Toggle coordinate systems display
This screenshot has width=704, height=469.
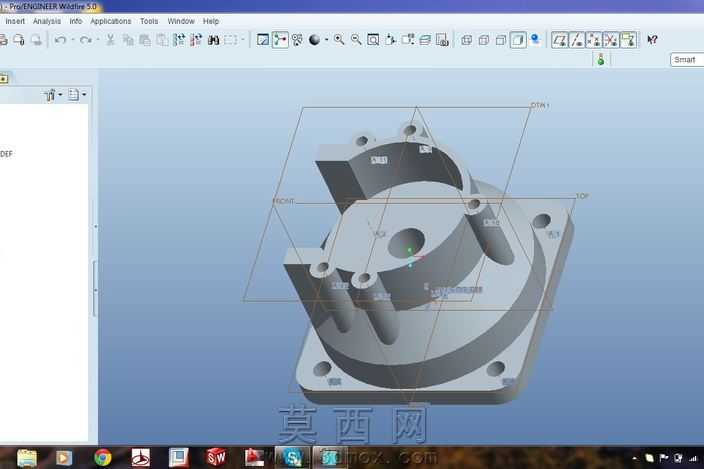click(x=611, y=40)
